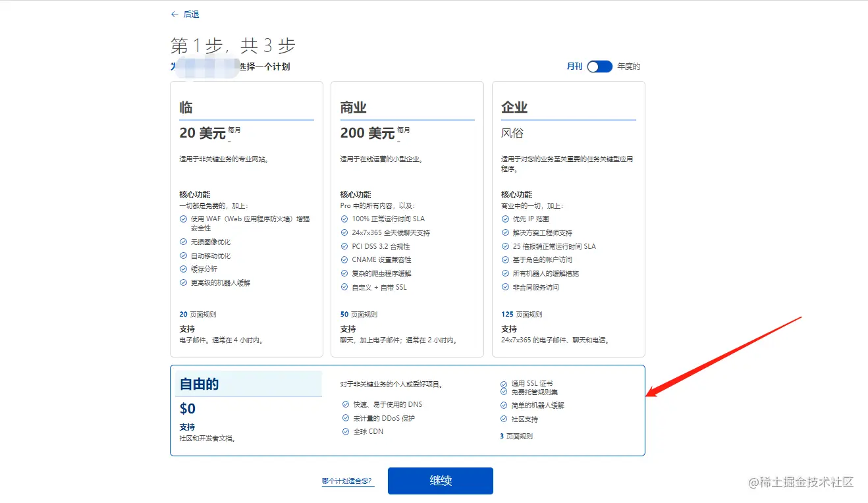
Task: Click checkmark icon beside 非合同服务访问
Action: 504,287
